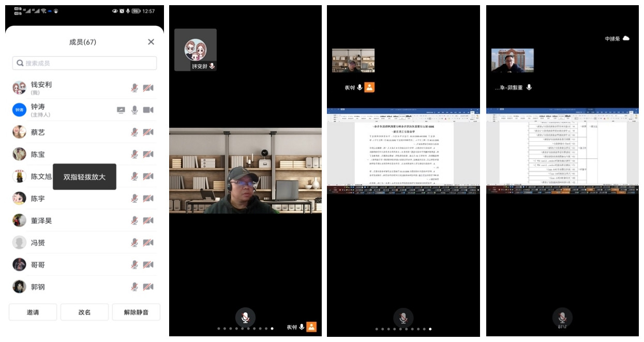This screenshot has width=644, height=342.
Task: Click the video camera icon for 钟涛
Action: click(148, 110)
